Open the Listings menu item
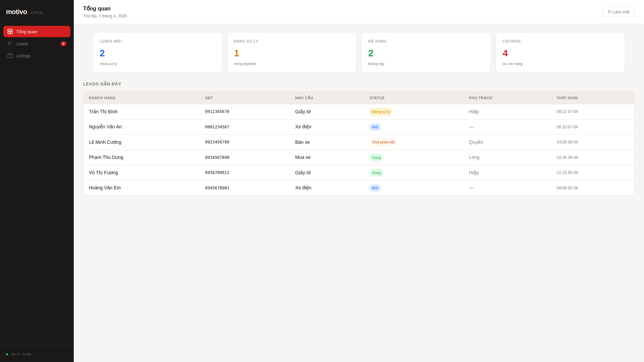 coord(37,56)
